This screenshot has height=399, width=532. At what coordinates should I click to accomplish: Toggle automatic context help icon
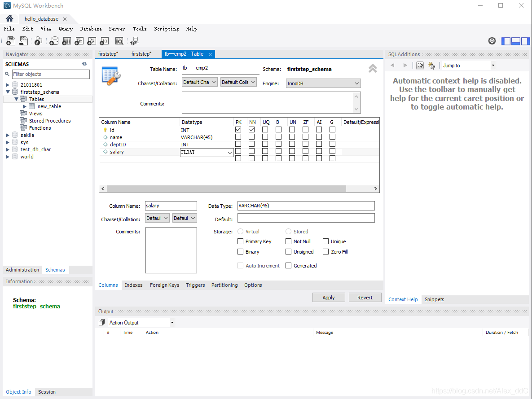coord(431,66)
